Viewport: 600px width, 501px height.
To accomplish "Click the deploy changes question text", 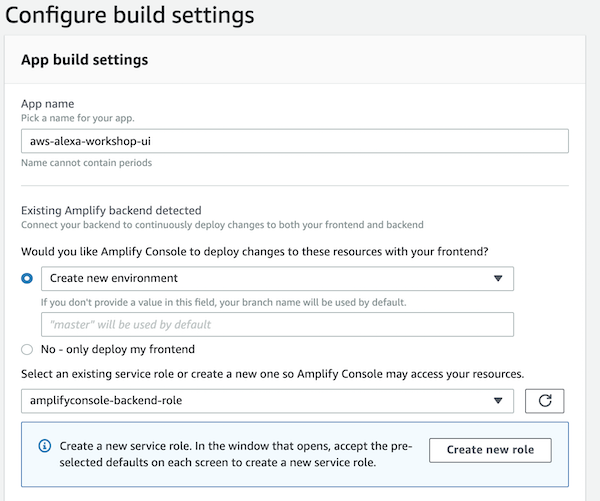I will coord(264,251).
